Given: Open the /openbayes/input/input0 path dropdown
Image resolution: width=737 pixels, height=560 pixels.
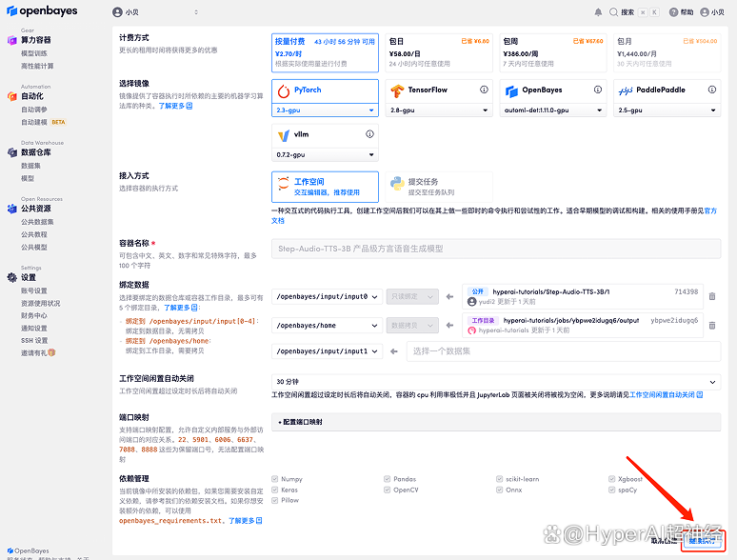Looking at the screenshot, I should [328, 297].
